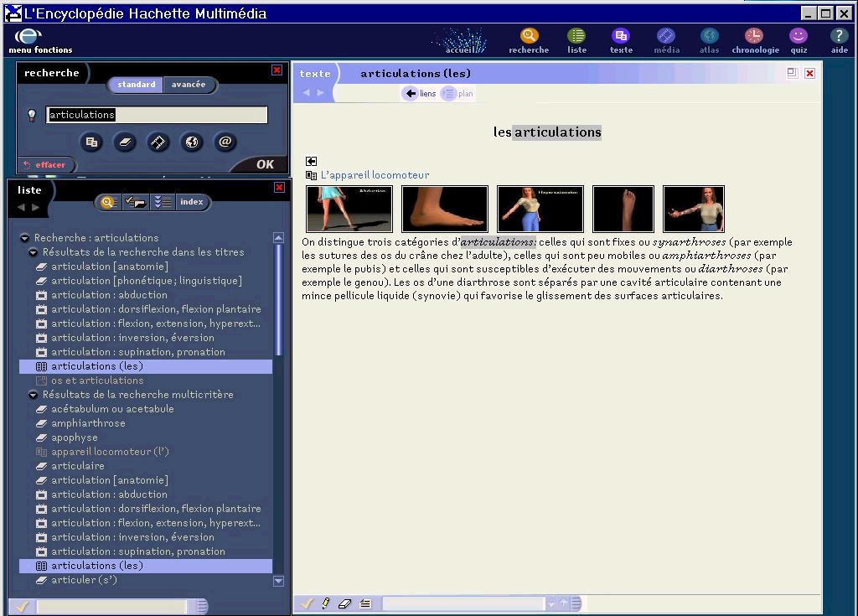Click the liens back-arrow button

pyautogui.click(x=420, y=94)
